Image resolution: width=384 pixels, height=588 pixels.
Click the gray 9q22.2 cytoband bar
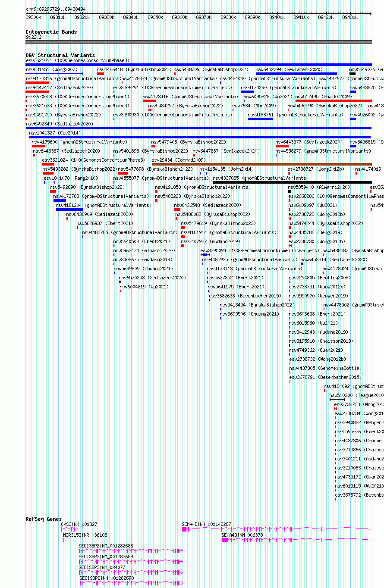click(x=198, y=42)
